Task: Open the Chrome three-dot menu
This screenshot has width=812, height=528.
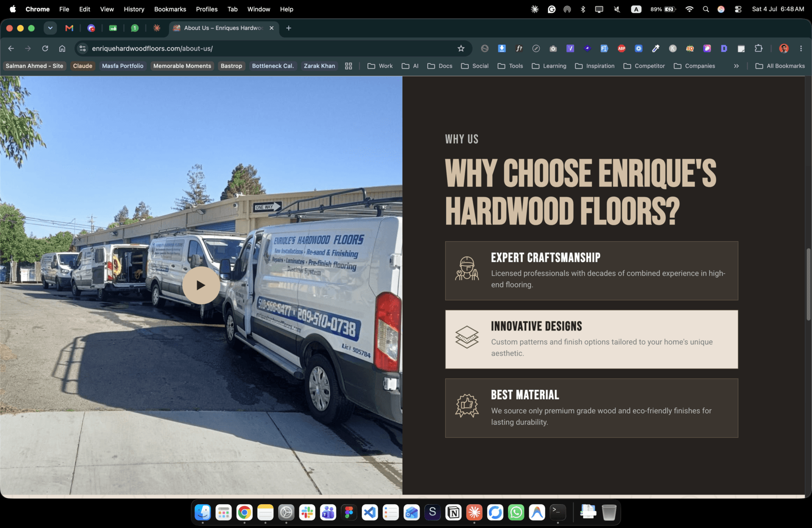Action: [801, 48]
